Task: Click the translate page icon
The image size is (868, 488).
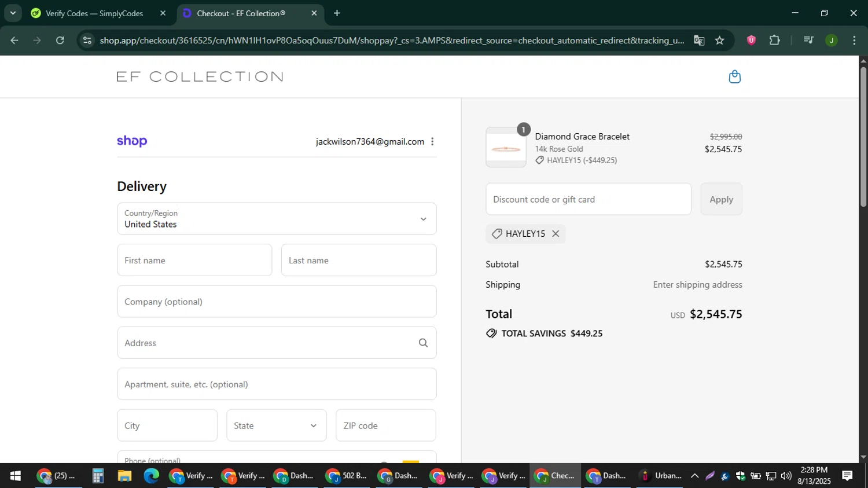Action: click(x=699, y=41)
